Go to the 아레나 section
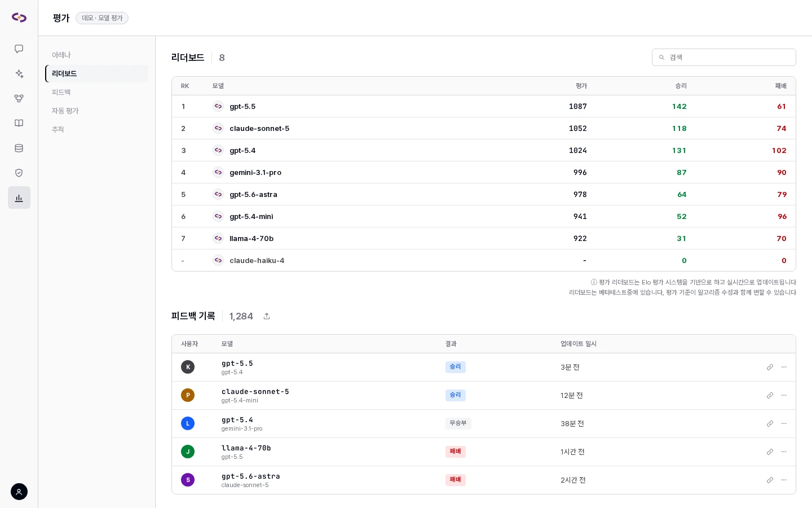This screenshot has height=508, width=812. point(96,55)
